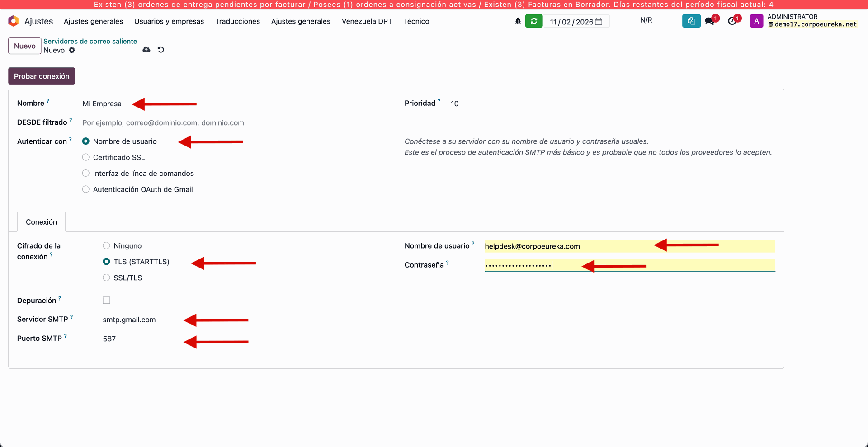Enable the Depuración checkbox
868x447 pixels.
pyautogui.click(x=106, y=301)
